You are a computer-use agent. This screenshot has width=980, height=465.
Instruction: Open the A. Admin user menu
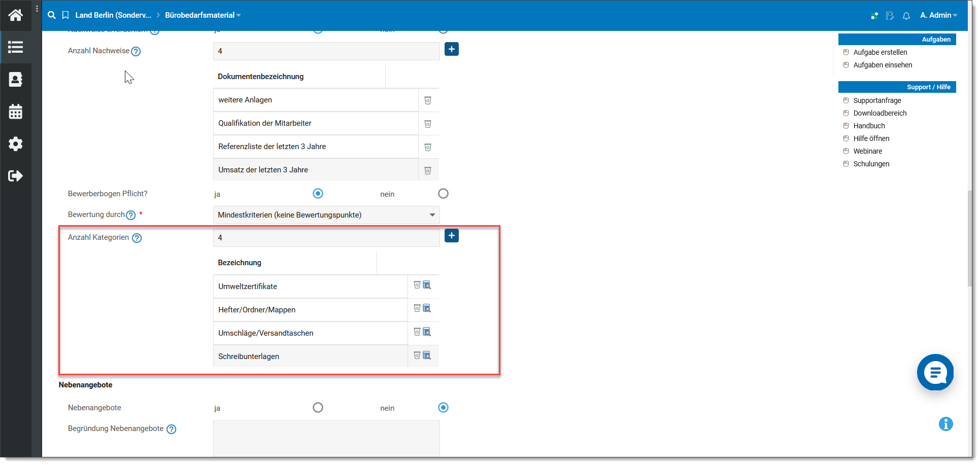pyautogui.click(x=938, y=15)
